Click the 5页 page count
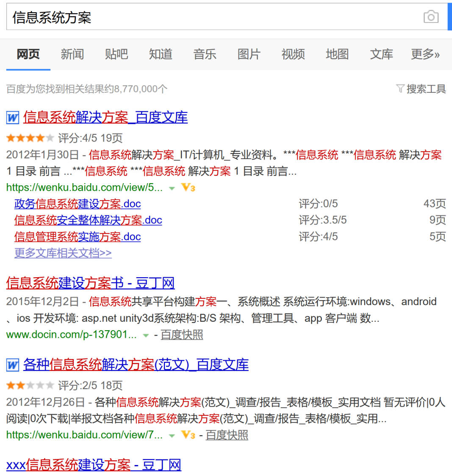 [438, 237]
